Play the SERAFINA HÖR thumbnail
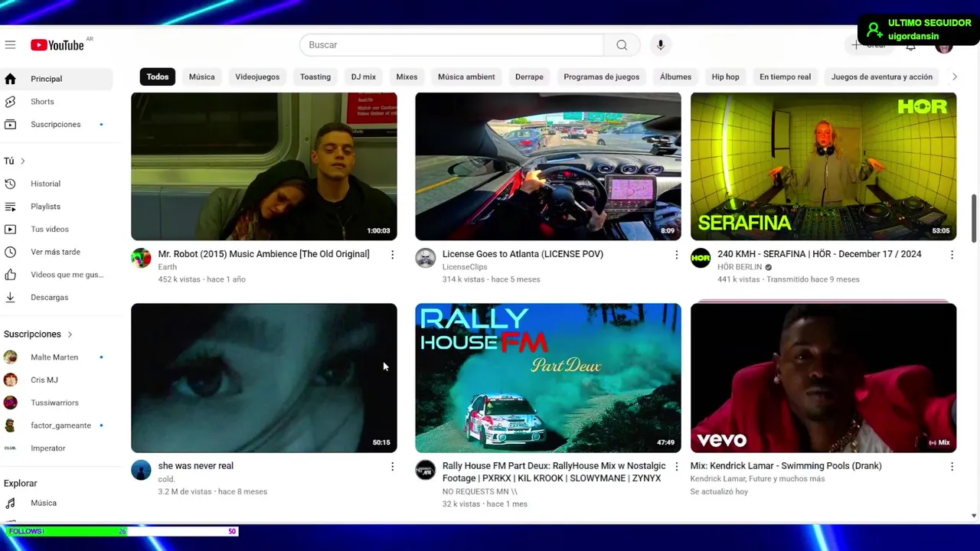 [x=823, y=166]
